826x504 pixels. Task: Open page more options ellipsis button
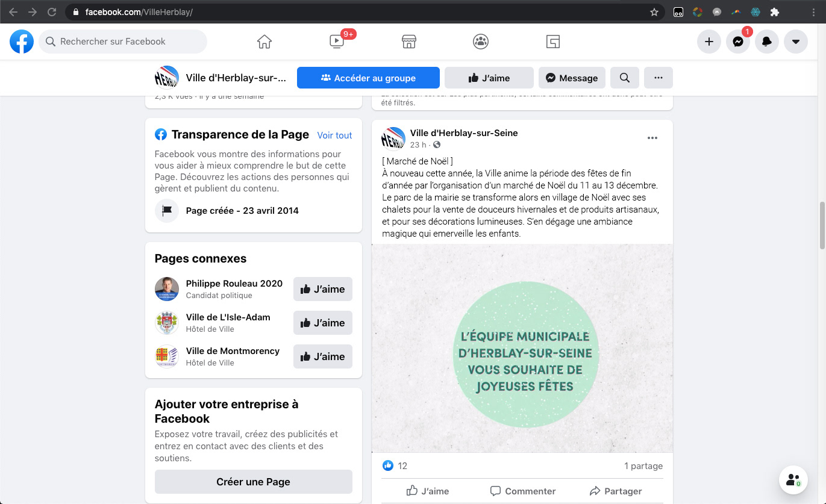(659, 78)
